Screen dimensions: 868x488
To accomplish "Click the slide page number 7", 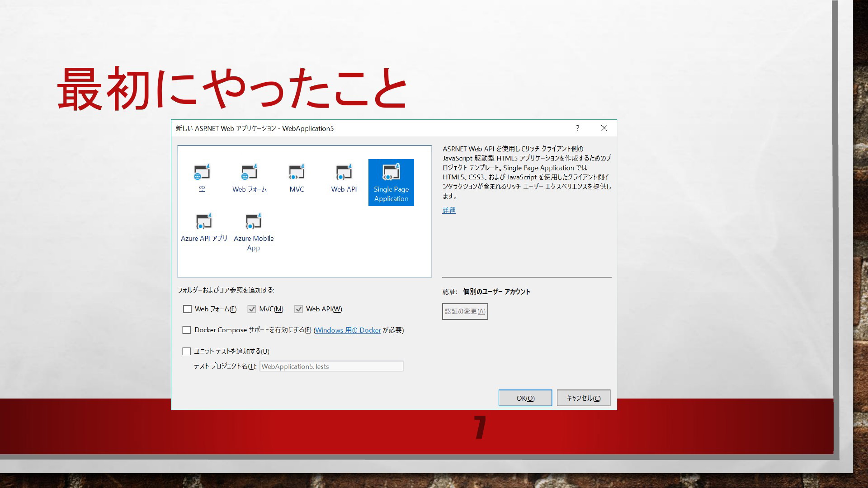I will pyautogui.click(x=480, y=427).
